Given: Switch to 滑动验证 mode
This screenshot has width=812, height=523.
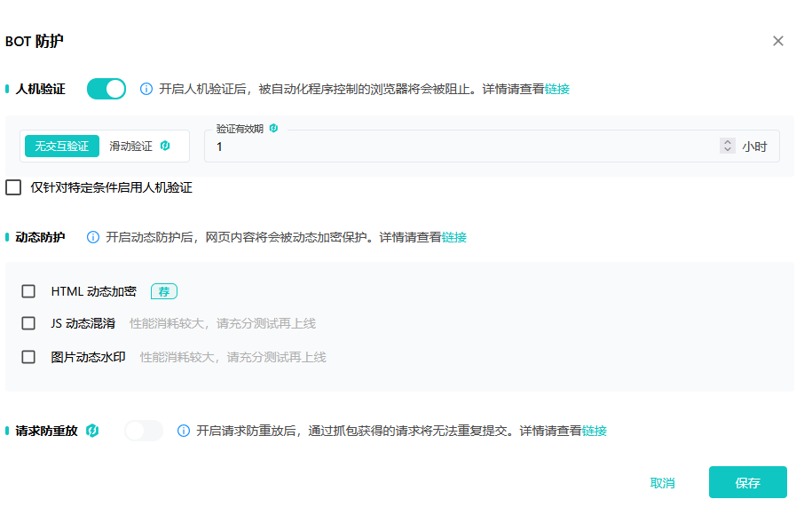Looking at the screenshot, I should coord(130,147).
